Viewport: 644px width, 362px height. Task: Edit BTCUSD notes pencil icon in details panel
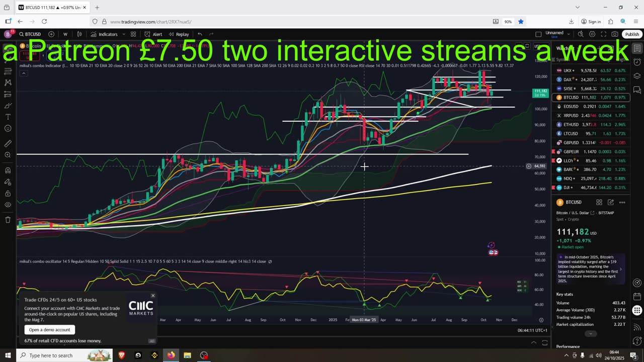click(x=611, y=202)
